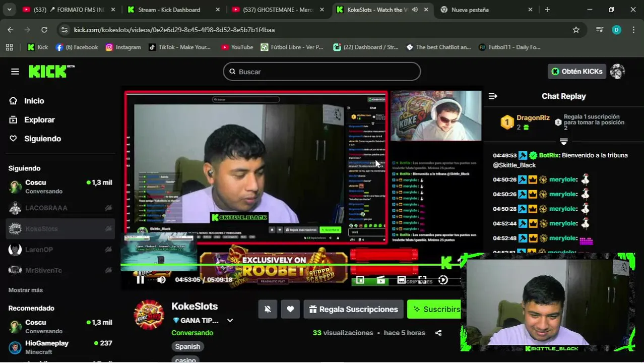Switch to GHOSTEMANE YouTube tab
Image resolution: width=644 pixels, height=363 pixels.
[x=277, y=10]
